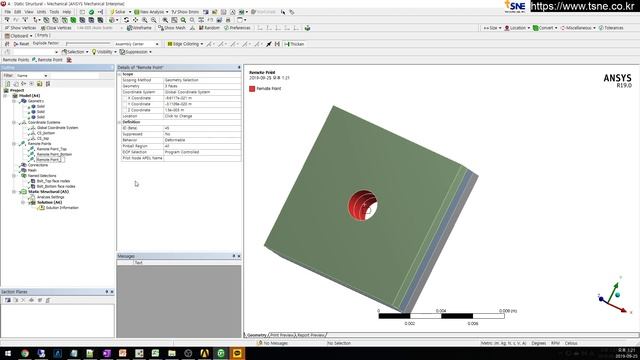Open the View menu

click(29, 12)
